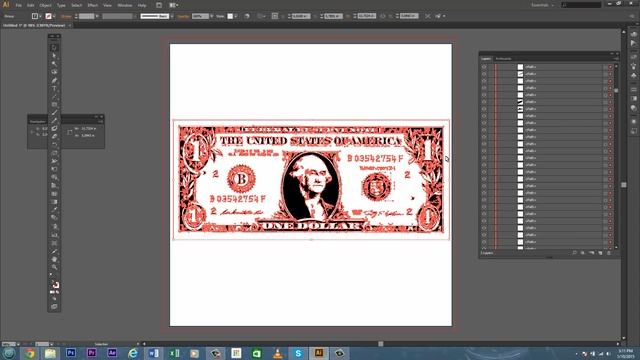Create a new layer in the Layers panel
The image size is (640, 360).
[x=600, y=253]
